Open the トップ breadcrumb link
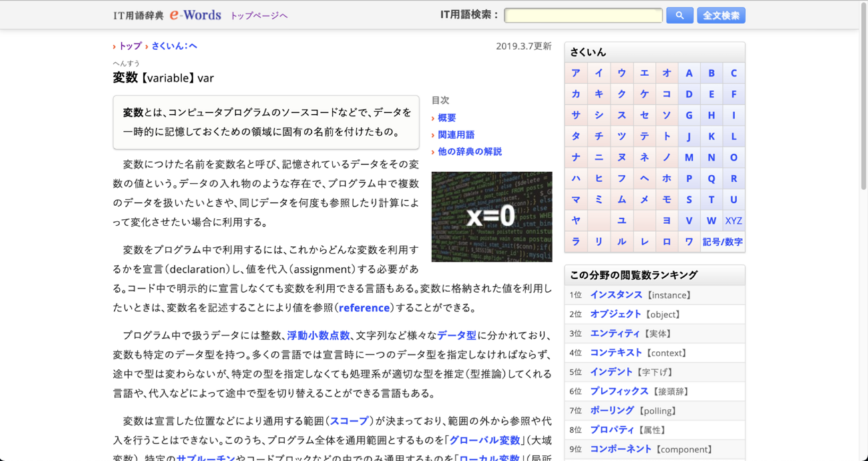868x461 pixels. pos(130,46)
